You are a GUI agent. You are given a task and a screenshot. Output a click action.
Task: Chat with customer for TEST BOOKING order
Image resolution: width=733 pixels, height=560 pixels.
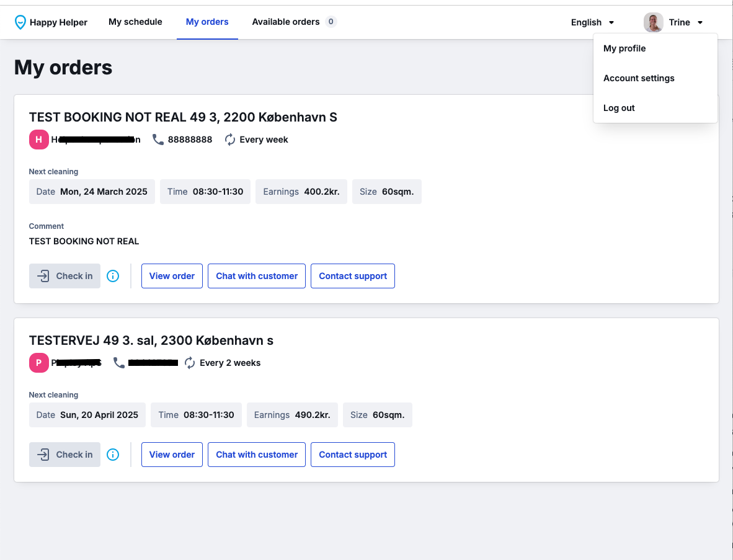[x=257, y=276]
